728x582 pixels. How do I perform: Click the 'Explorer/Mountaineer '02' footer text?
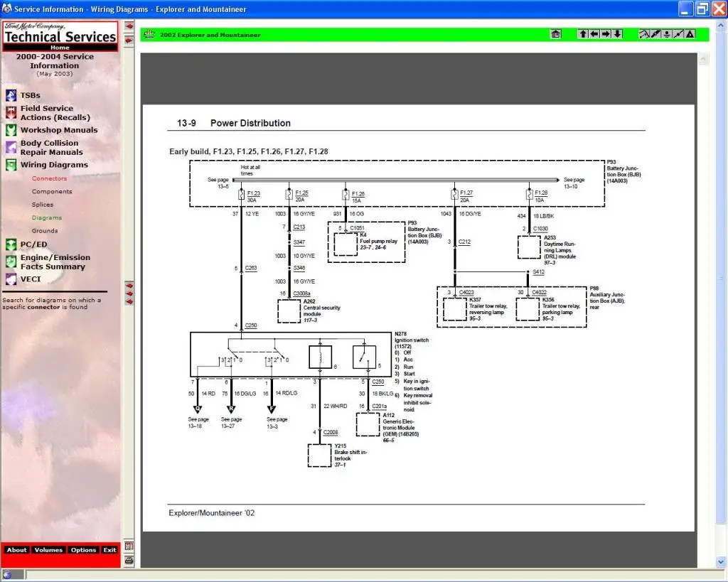[x=211, y=513]
